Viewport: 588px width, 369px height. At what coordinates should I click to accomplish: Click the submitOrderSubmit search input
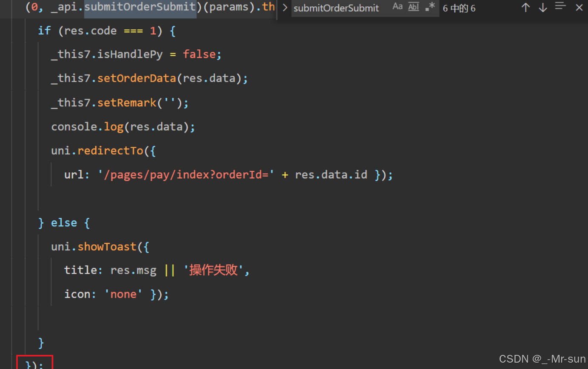click(x=365, y=8)
